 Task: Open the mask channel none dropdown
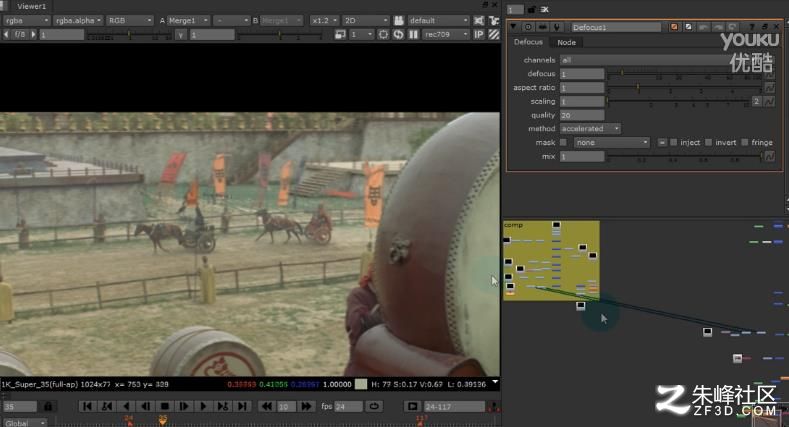pyautogui.click(x=612, y=143)
